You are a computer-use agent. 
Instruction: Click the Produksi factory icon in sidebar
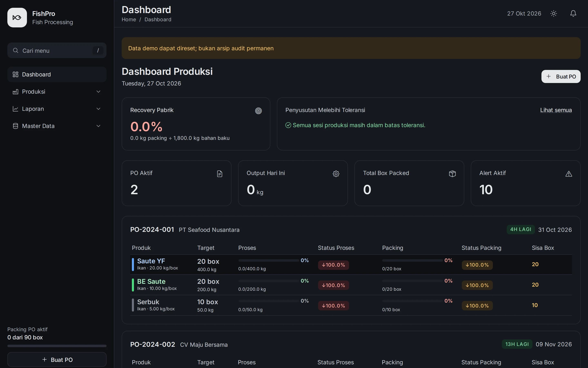(x=16, y=92)
